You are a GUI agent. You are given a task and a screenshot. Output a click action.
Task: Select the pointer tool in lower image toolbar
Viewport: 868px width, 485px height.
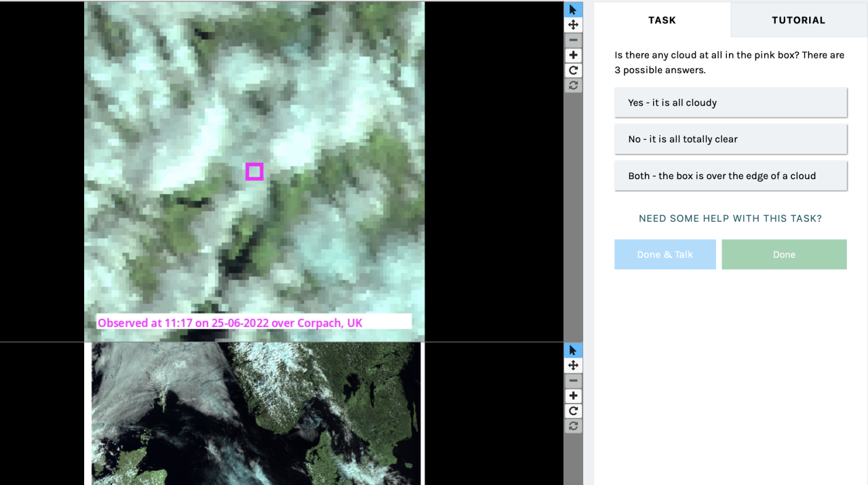click(x=573, y=350)
